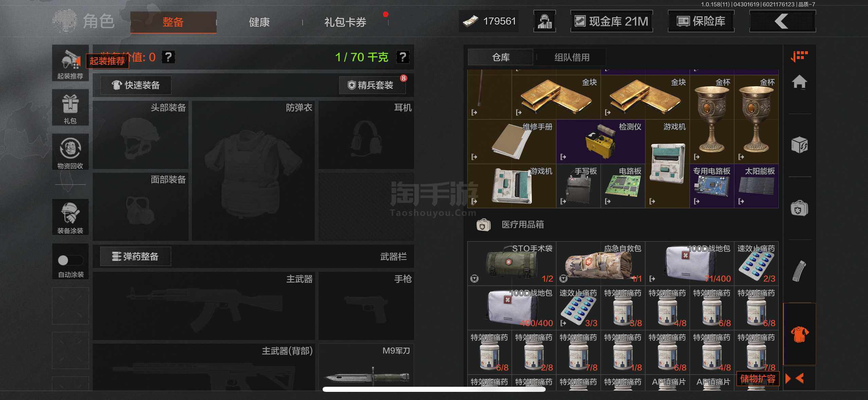The image size is (868, 400).
Task: Select the 太阳能板 item
Action: [757, 186]
